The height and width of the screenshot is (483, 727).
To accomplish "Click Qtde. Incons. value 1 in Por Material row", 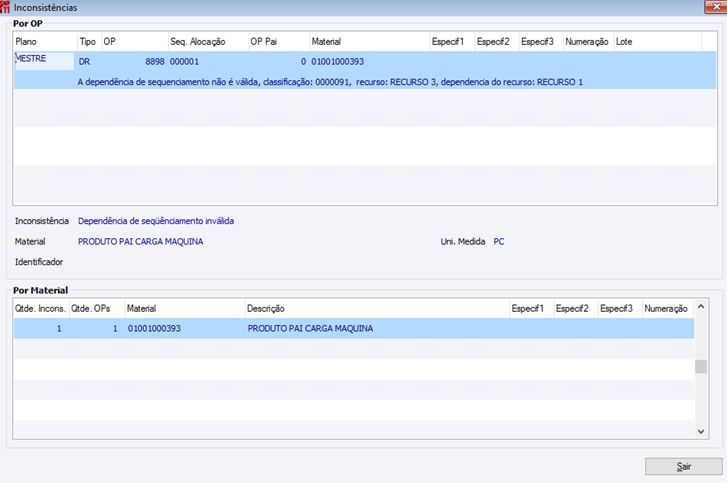I will [59, 328].
